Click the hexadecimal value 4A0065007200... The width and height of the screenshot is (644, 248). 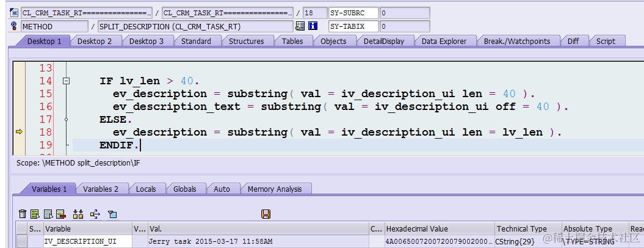440,242
